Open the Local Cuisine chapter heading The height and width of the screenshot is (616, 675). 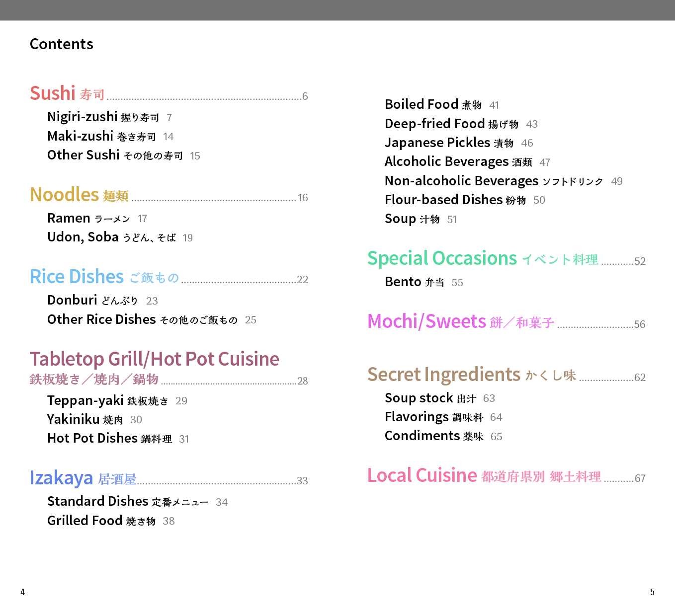point(506,475)
